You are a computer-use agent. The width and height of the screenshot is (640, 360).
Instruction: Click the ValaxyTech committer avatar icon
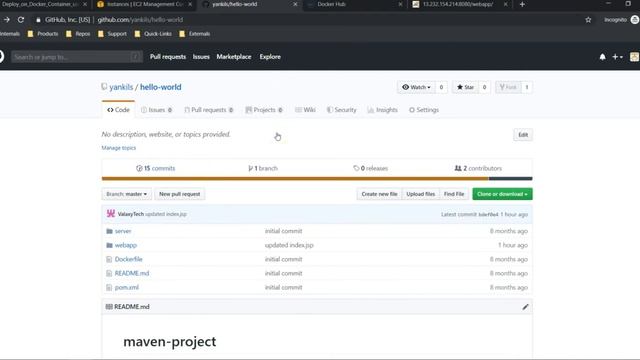[111, 213]
